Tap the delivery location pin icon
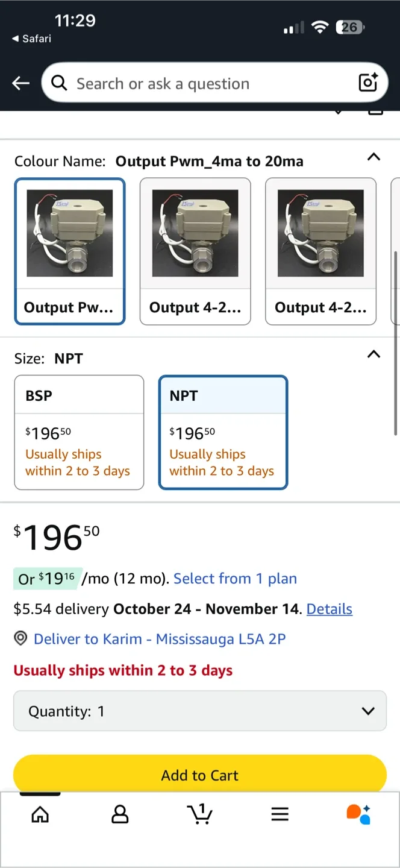This screenshot has height=868, width=400. pyautogui.click(x=21, y=639)
